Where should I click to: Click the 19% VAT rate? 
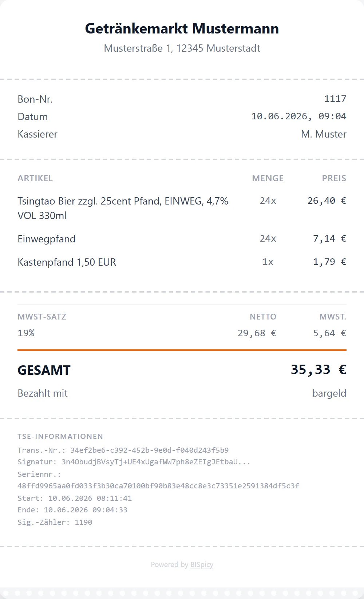pyautogui.click(x=26, y=333)
